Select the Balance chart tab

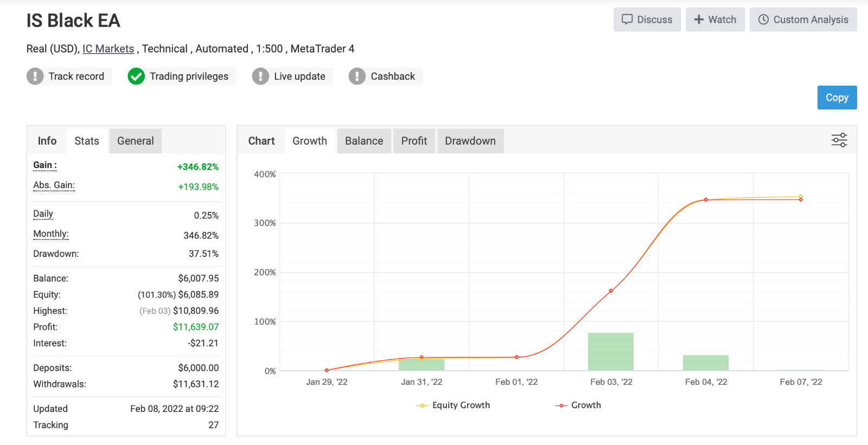pyautogui.click(x=364, y=141)
